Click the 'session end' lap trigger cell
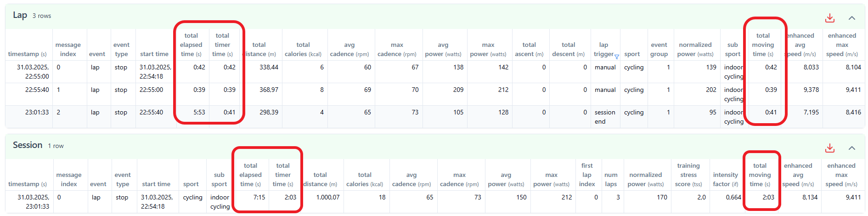The width and height of the screenshot is (868, 216). click(x=604, y=117)
